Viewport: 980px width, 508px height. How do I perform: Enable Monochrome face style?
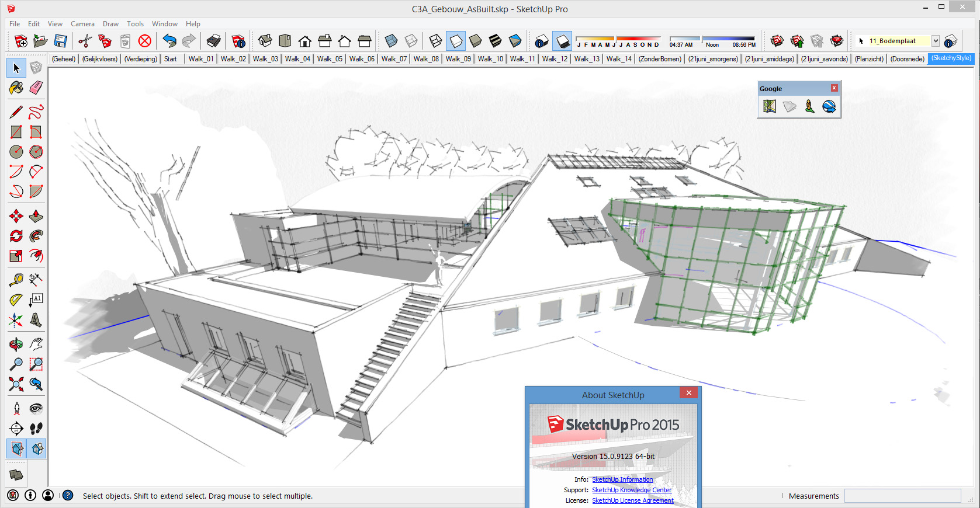tap(515, 41)
